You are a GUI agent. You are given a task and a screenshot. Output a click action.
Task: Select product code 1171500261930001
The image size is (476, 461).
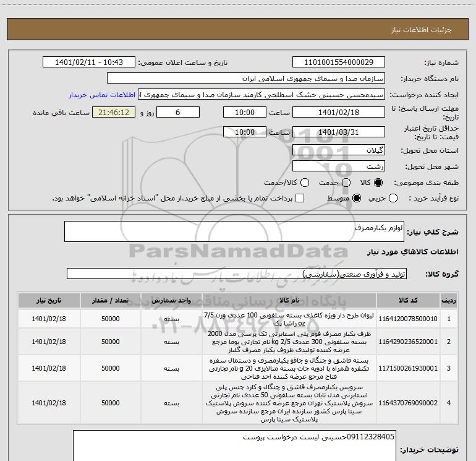coord(408,368)
